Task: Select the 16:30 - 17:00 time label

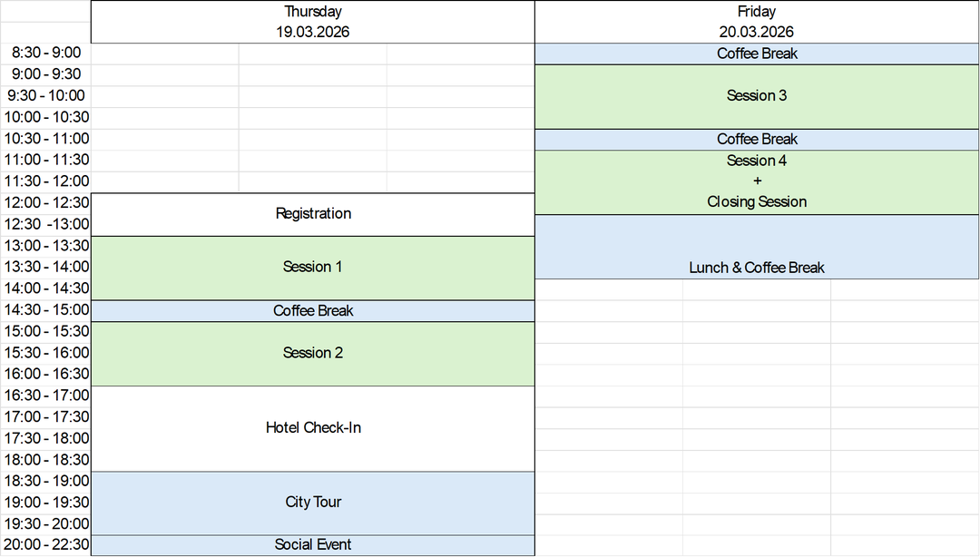Action: pos(46,396)
